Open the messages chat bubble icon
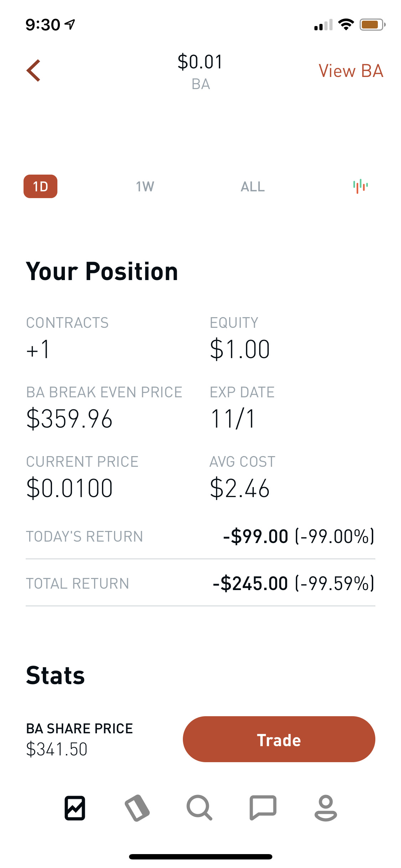 (x=263, y=808)
